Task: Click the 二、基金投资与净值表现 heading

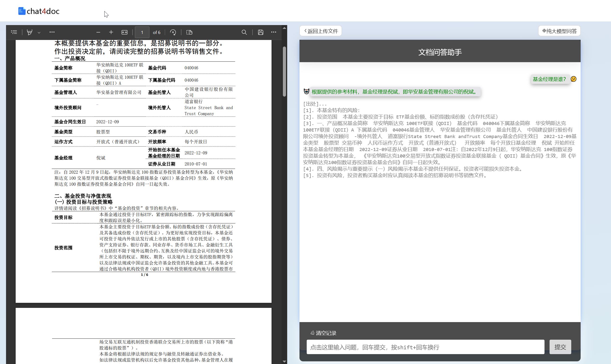Action: (x=83, y=196)
